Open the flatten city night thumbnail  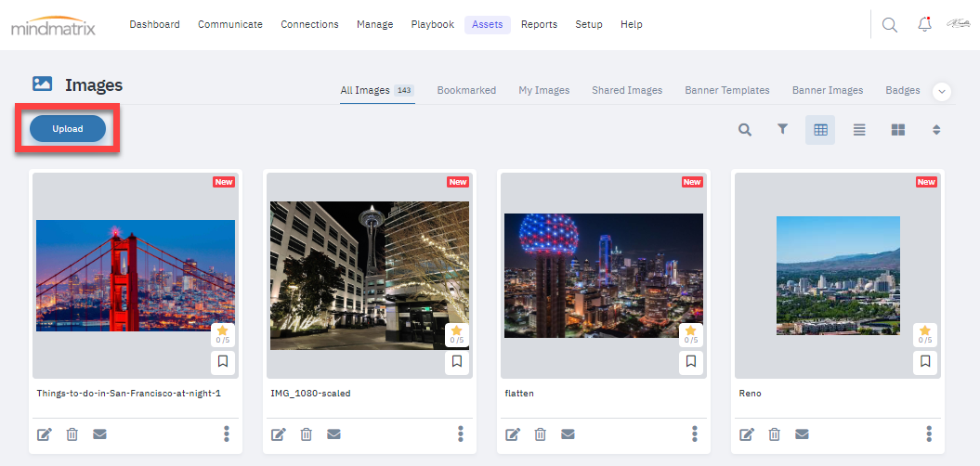point(604,276)
